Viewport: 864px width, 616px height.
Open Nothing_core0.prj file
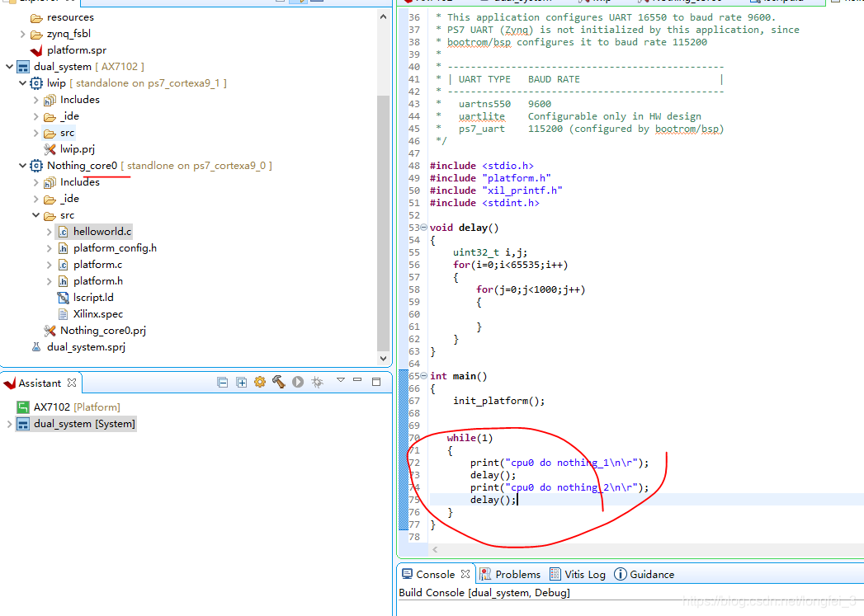[102, 331]
